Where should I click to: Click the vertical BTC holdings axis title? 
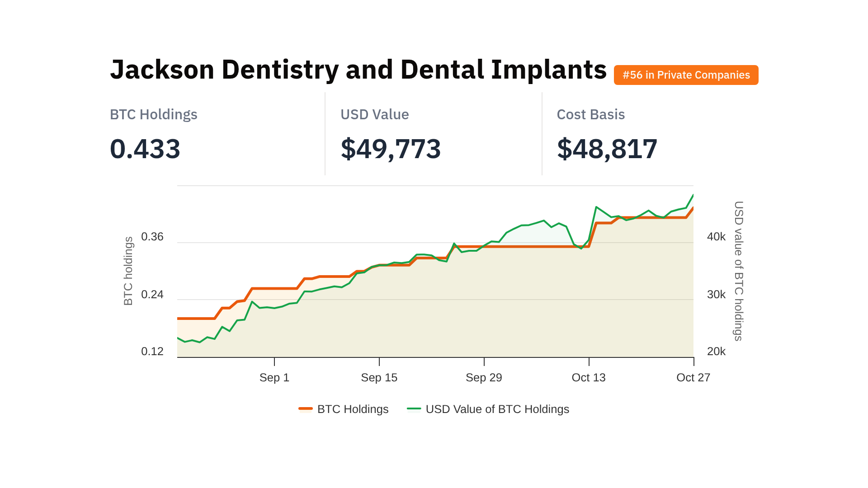[x=128, y=271]
